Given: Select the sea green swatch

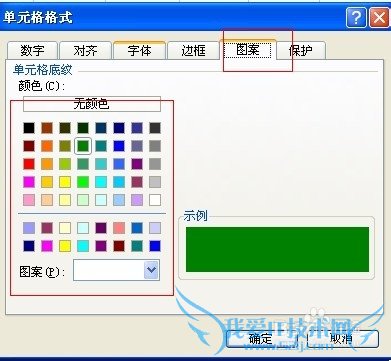Looking at the screenshot, I should point(83,164).
